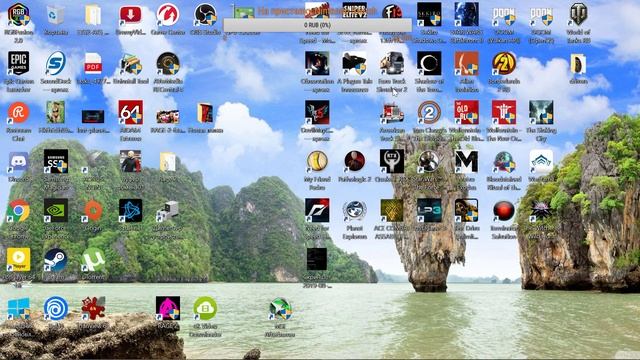The image size is (640, 360).
Task: Launch OBS Studio
Action: click(x=205, y=15)
